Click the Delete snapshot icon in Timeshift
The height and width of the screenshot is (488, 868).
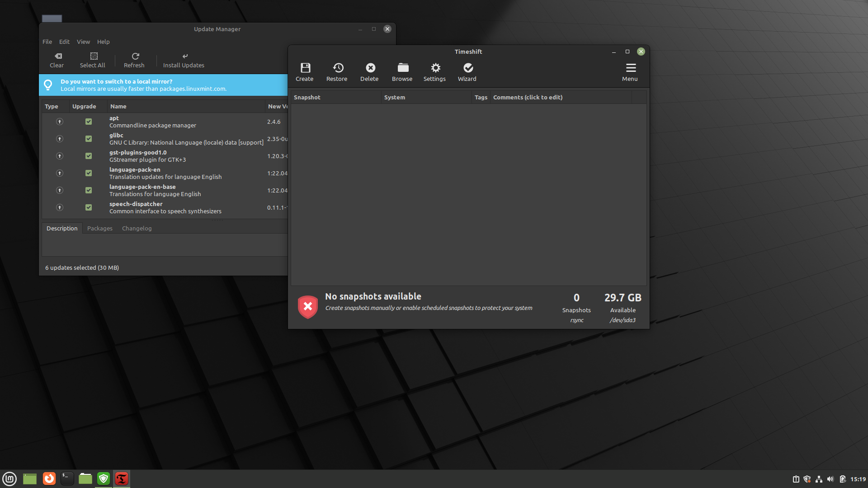(369, 72)
